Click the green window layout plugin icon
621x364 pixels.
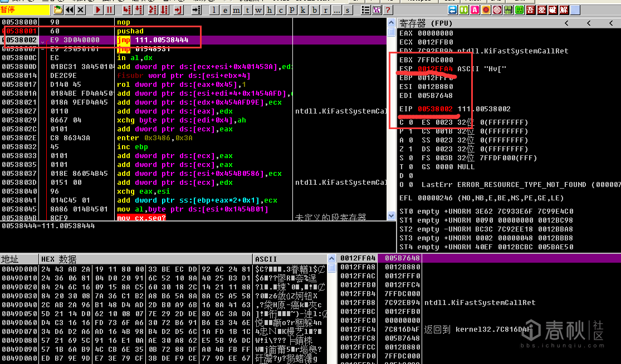[x=519, y=9]
